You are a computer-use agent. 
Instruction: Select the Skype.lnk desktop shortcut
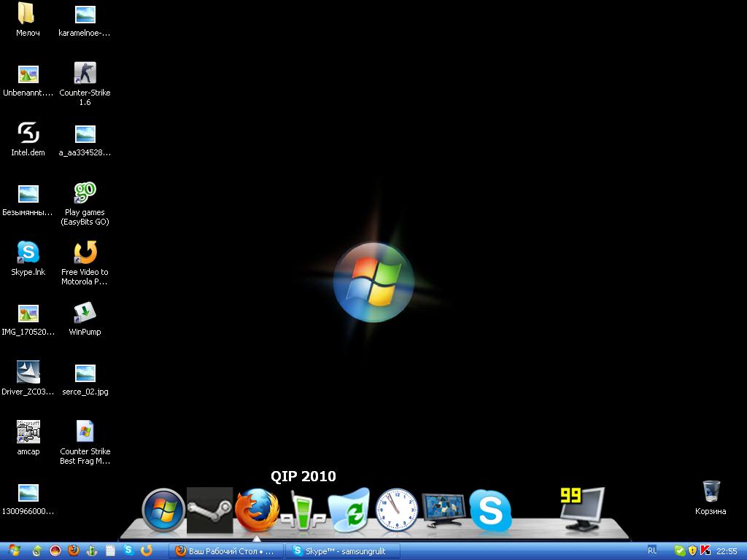click(x=28, y=259)
